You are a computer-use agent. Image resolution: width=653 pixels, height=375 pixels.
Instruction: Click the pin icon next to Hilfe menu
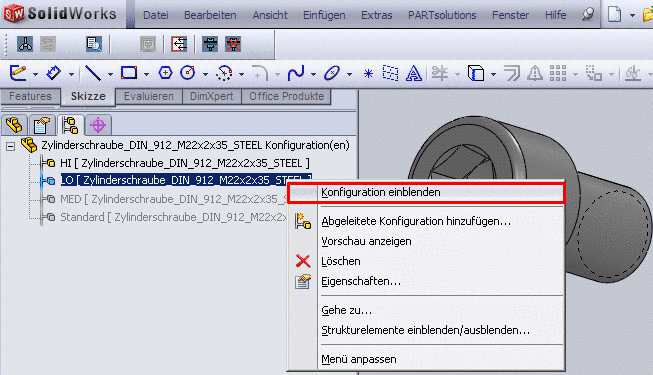588,15
